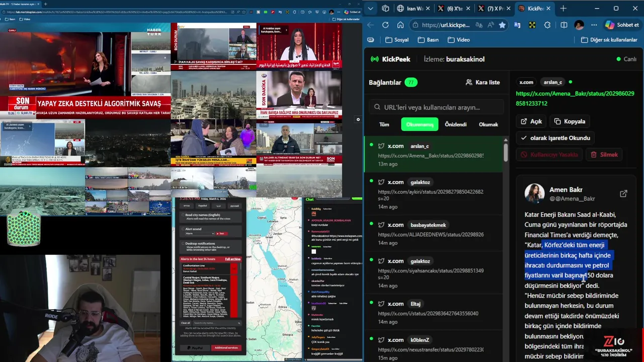
Task: Open the Google Translate extension icon
Action: [x=517, y=25]
